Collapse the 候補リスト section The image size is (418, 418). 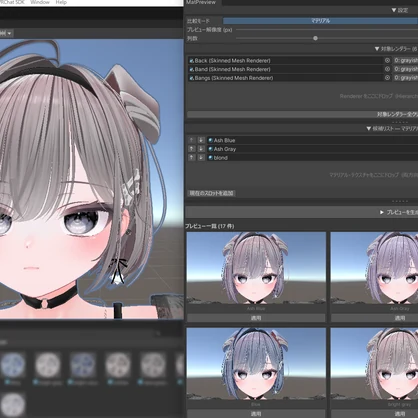pos(369,129)
